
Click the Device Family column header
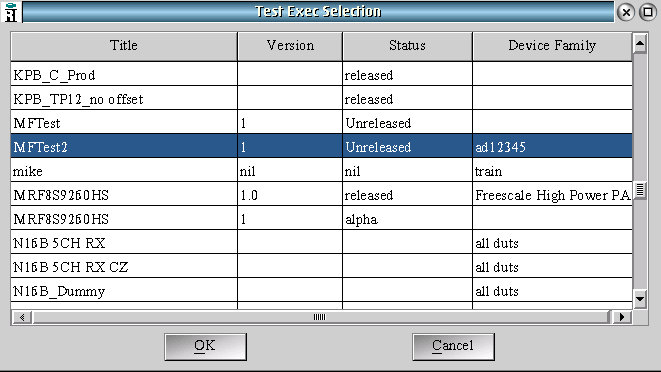click(552, 46)
